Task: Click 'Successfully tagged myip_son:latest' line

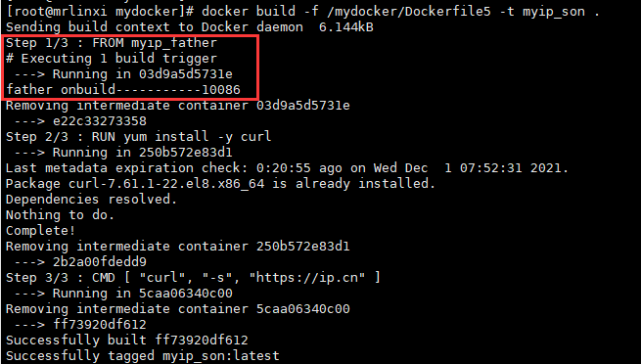Action: [142, 356]
